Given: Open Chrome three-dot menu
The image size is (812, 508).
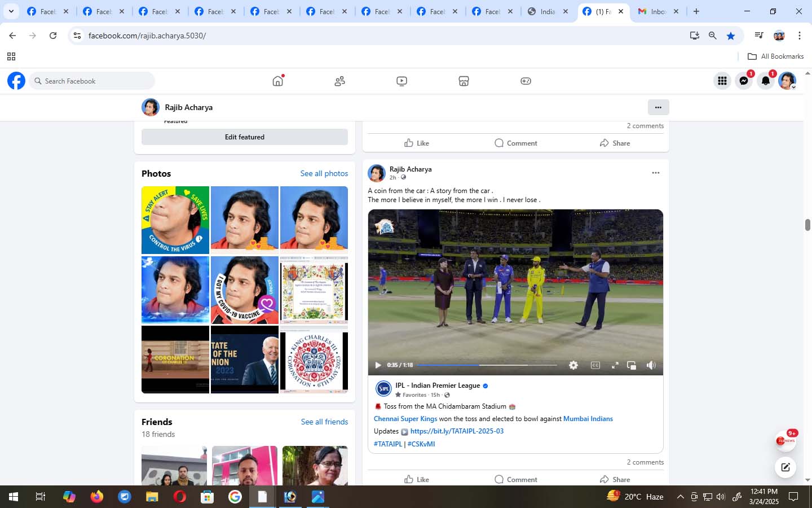Looking at the screenshot, I should tap(800, 36).
